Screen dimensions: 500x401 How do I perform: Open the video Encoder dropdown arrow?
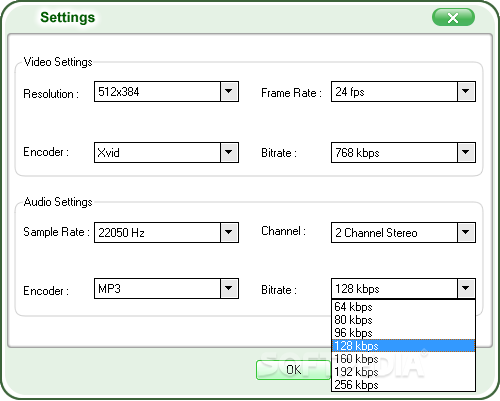click(x=229, y=152)
